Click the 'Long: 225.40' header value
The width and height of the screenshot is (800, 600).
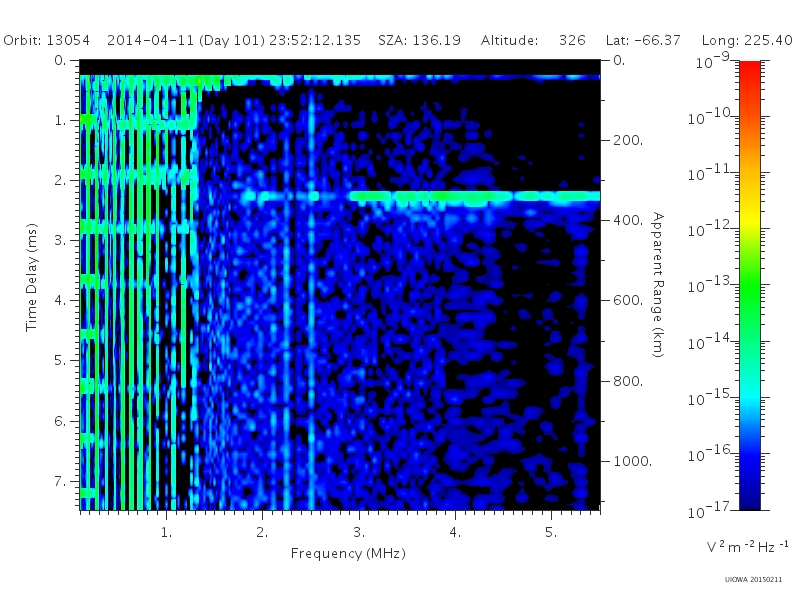pos(747,40)
